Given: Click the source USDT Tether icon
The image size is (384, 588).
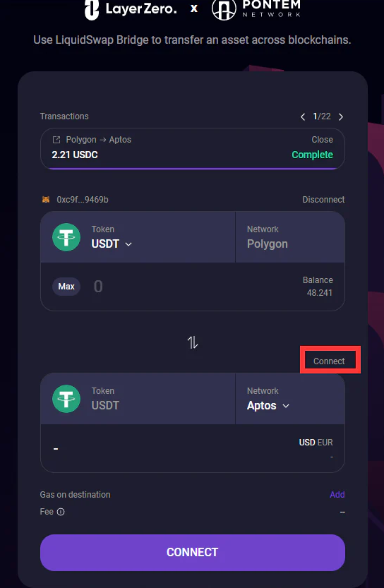Looking at the screenshot, I should [x=66, y=237].
